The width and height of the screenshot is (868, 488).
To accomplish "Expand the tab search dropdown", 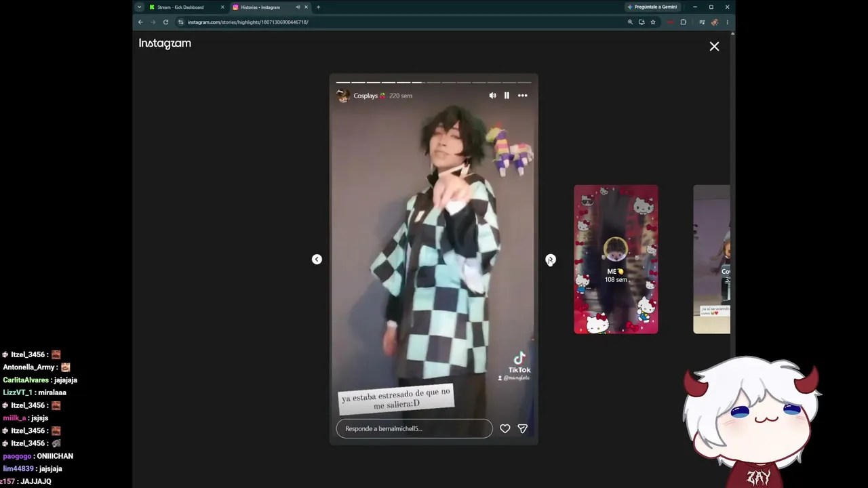I will tap(139, 7).
